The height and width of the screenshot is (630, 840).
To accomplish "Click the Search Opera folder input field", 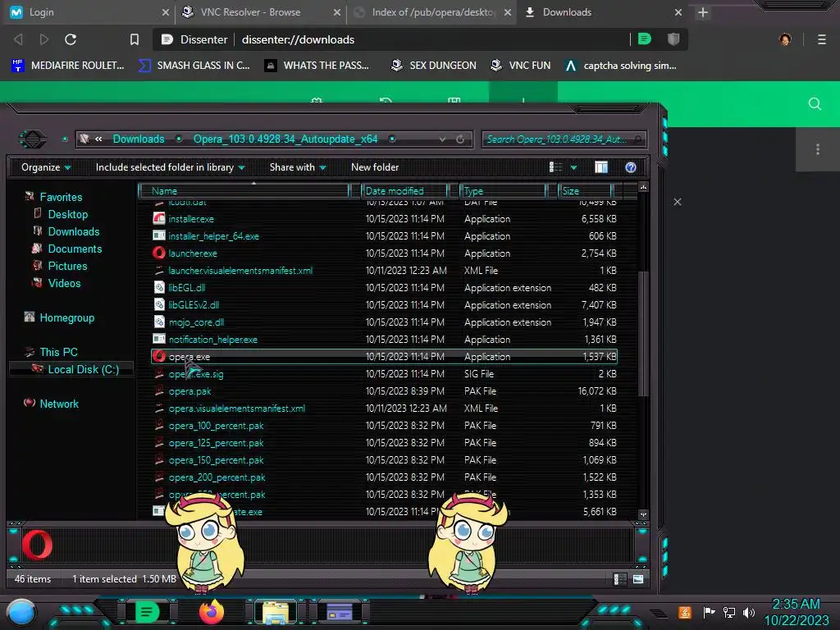I will tap(564, 139).
